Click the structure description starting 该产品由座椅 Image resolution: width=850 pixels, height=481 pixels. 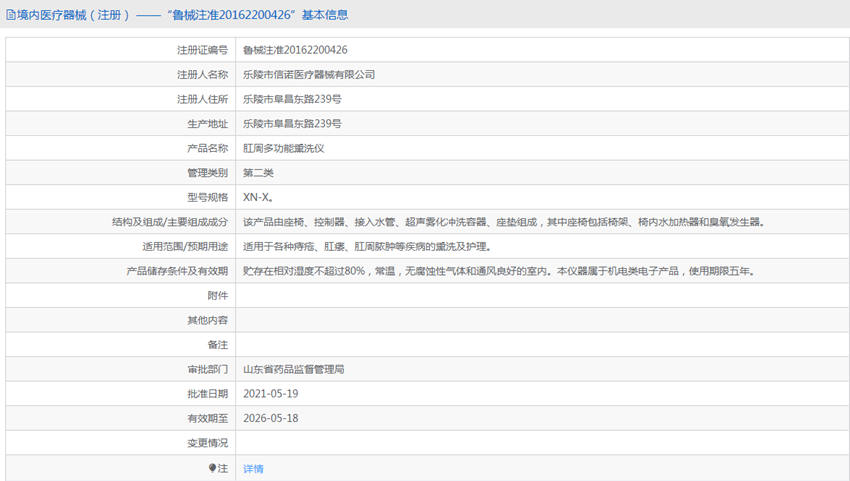(x=504, y=222)
